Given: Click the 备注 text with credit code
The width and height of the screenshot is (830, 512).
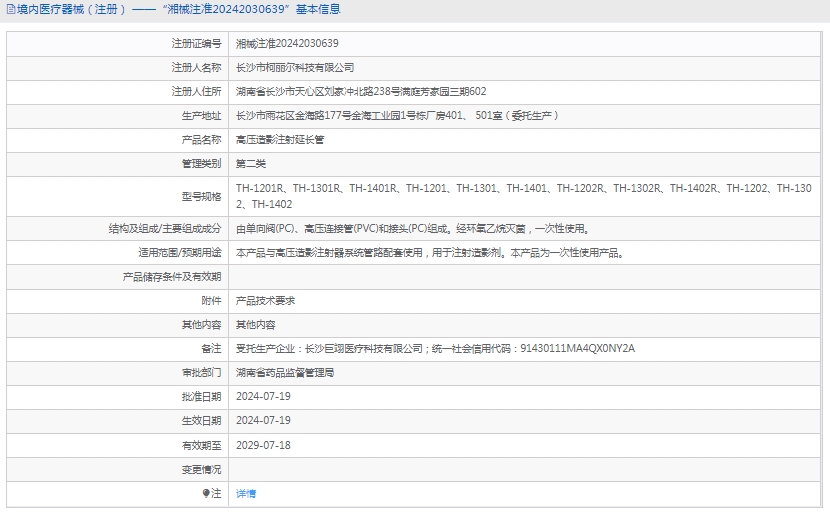Looking at the screenshot, I should (435, 349).
